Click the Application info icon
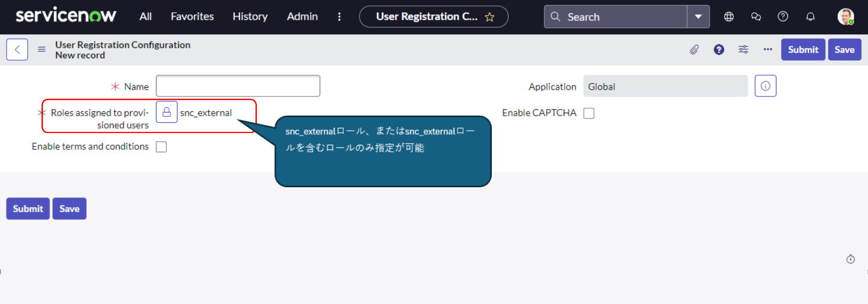Viewport: 868px width, 304px height. [x=766, y=86]
